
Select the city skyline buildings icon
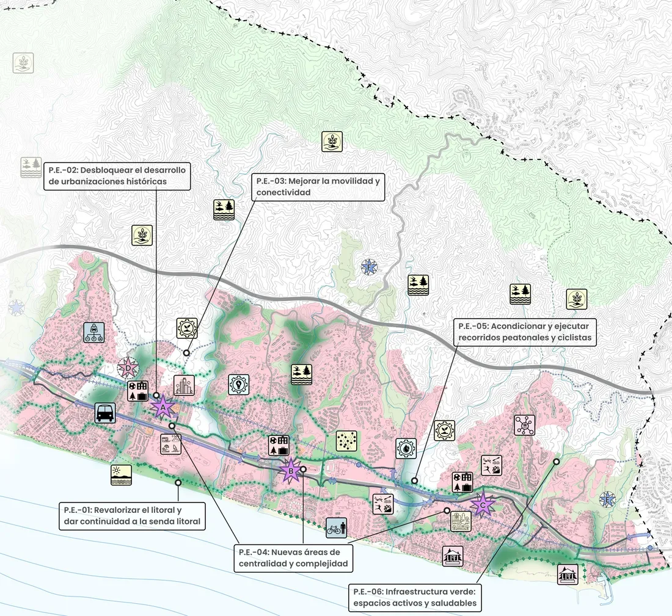click(x=184, y=385)
